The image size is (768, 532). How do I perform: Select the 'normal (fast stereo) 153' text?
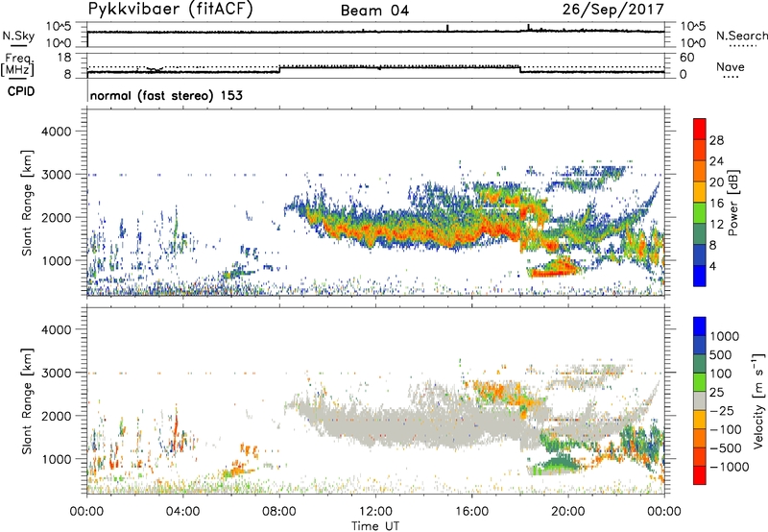pyautogui.click(x=166, y=95)
